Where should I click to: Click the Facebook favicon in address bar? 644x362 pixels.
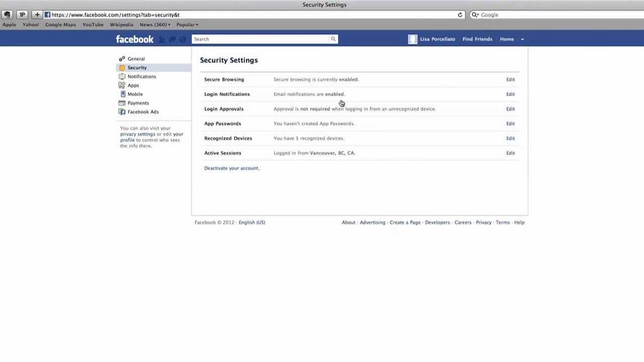pyautogui.click(x=47, y=15)
